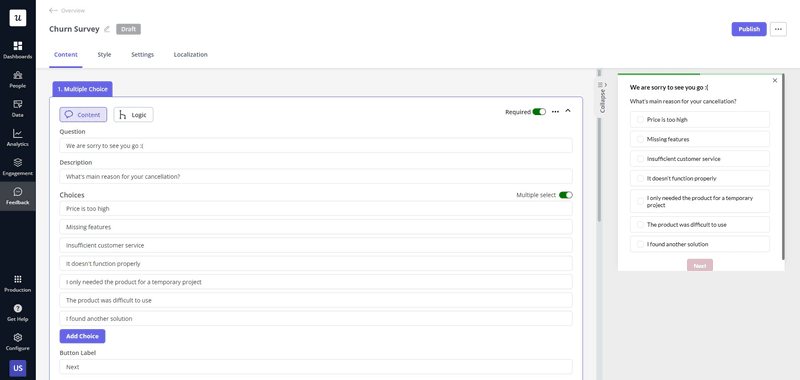Click the 'Button Label' heading text
The height and width of the screenshot is (380, 800).
[78, 352]
